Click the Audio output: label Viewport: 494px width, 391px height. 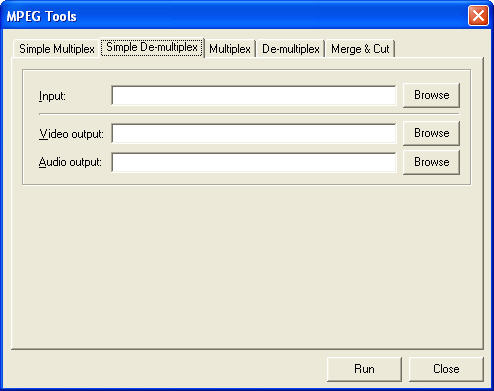click(70, 162)
